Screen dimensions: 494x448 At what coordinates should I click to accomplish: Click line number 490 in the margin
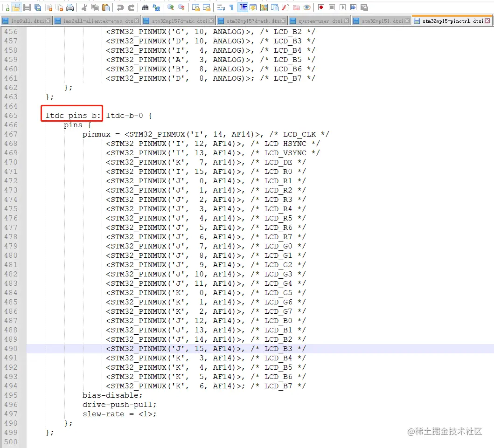(x=11, y=349)
